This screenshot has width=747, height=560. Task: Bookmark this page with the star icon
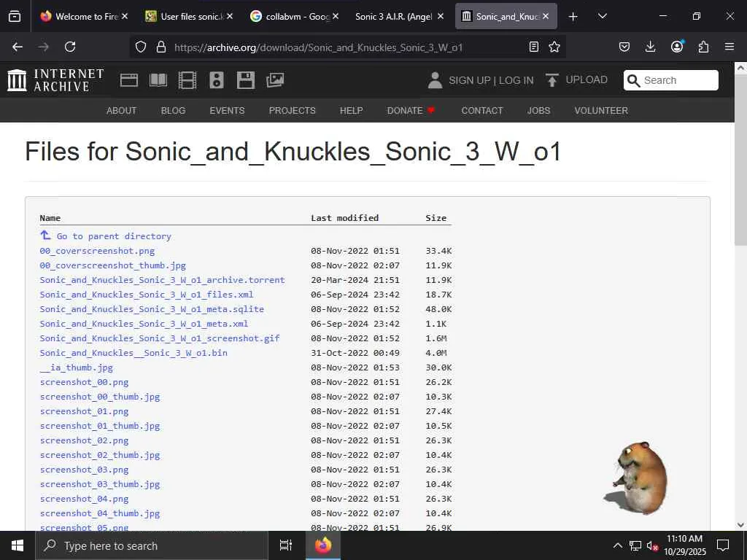(x=554, y=47)
